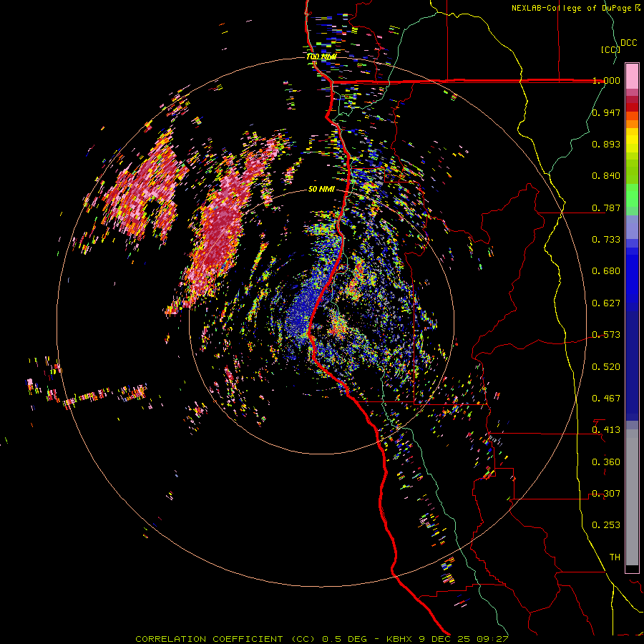Screen dimensions: 644x644
Task: Click the 0.307 scale value
Action: 606,494
